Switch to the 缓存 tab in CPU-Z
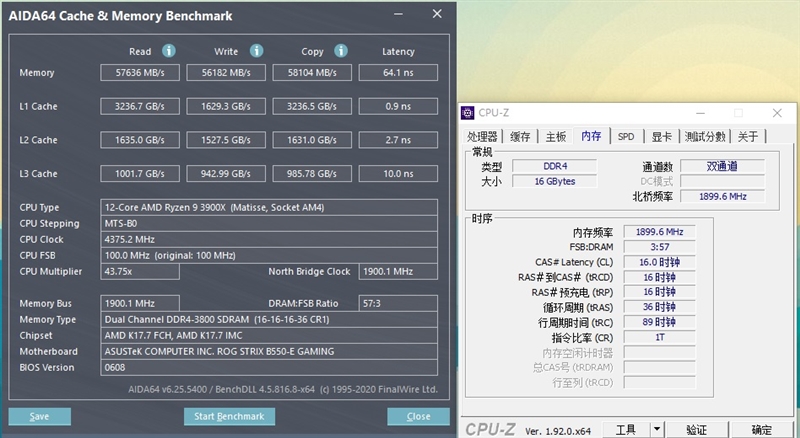This screenshot has height=438, width=800. point(520,136)
